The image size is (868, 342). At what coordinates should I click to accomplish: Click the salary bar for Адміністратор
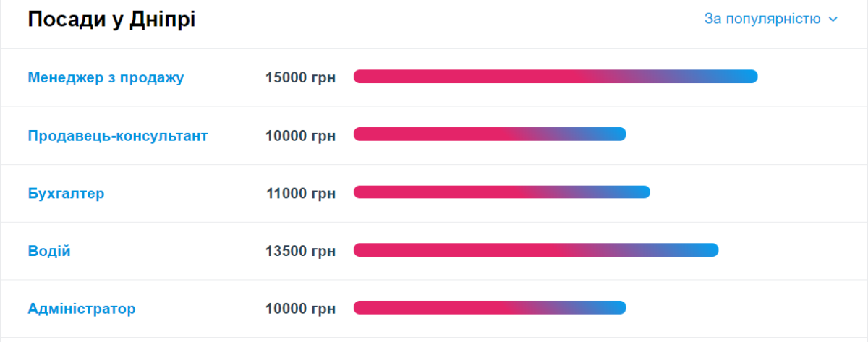point(490,308)
